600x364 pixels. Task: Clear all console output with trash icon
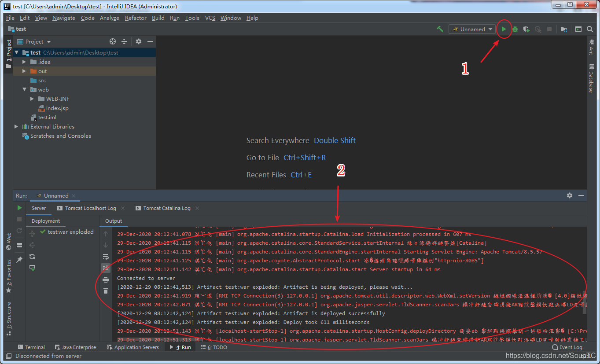pyautogui.click(x=106, y=290)
